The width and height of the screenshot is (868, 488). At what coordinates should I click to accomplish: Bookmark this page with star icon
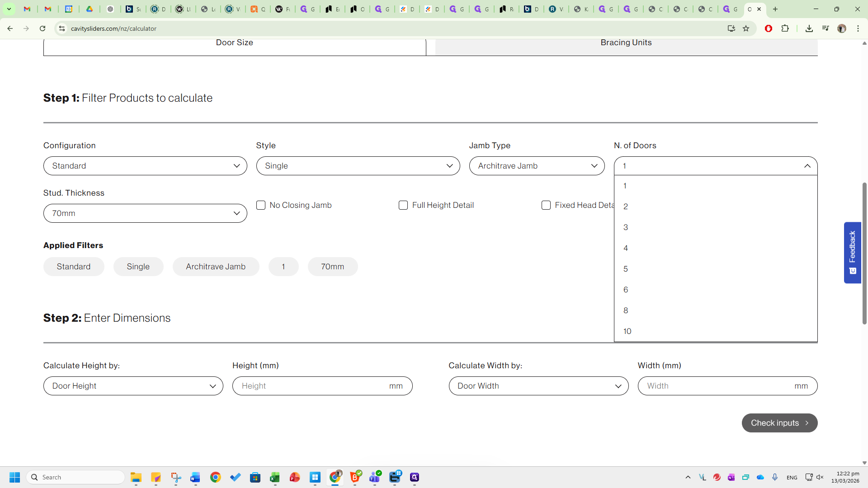(746, 28)
